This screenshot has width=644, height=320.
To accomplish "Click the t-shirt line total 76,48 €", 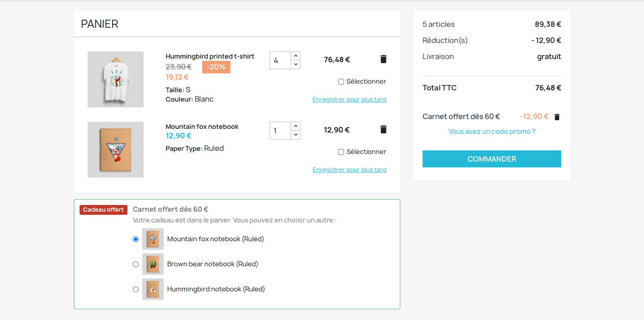I will pos(337,60).
